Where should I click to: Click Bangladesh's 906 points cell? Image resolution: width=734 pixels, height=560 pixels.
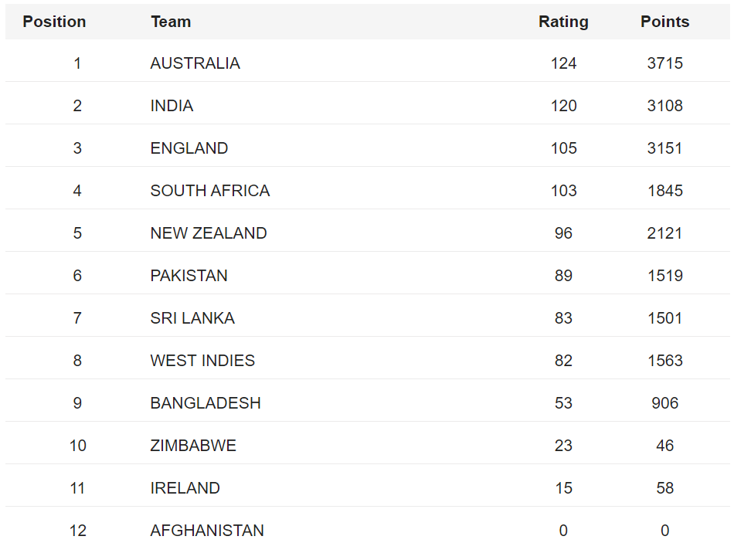click(x=664, y=403)
